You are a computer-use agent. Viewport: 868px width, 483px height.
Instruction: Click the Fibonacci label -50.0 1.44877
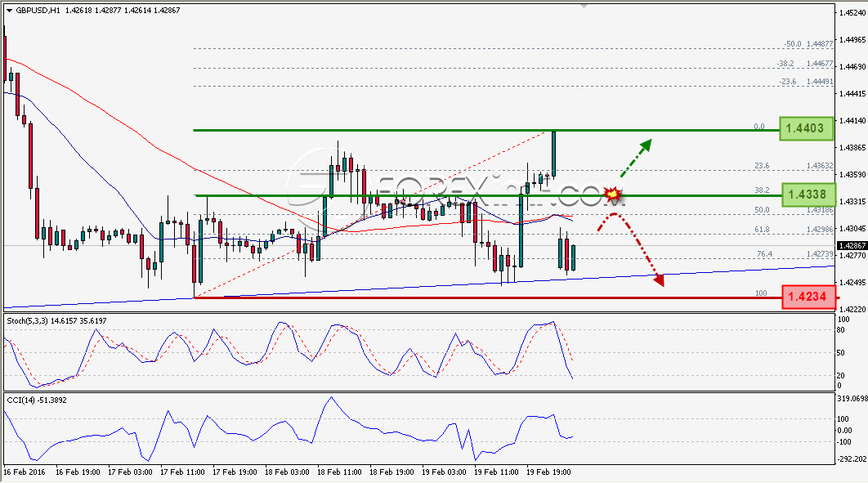pyautogui.click(x=808, y=44)
